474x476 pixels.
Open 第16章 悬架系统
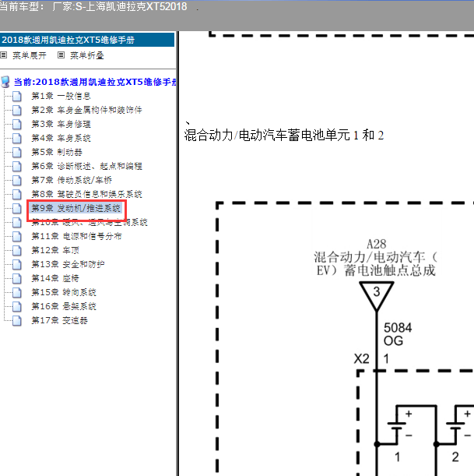(x=64, y=306)
